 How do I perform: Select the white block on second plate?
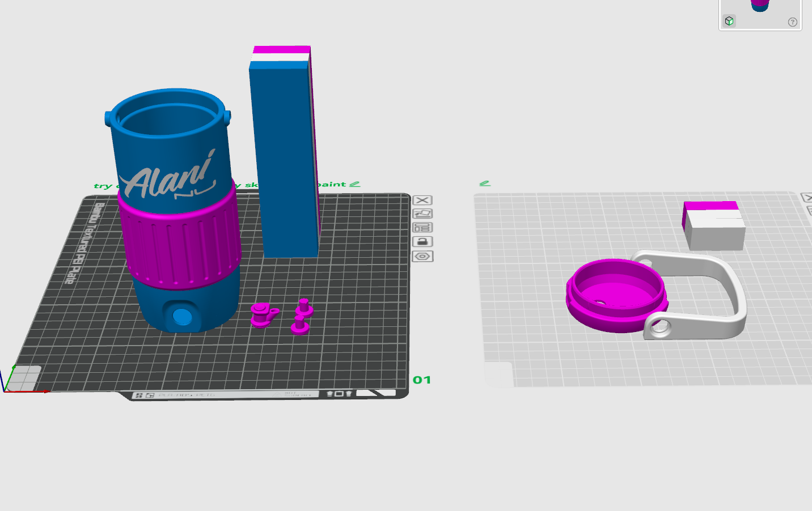[x=713, y=225]
